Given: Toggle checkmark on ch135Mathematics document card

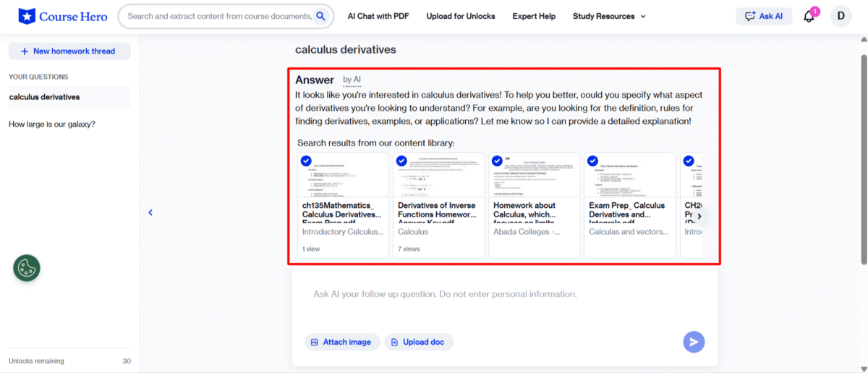Looking at the screenshot, I should click(x=306, y=161).
